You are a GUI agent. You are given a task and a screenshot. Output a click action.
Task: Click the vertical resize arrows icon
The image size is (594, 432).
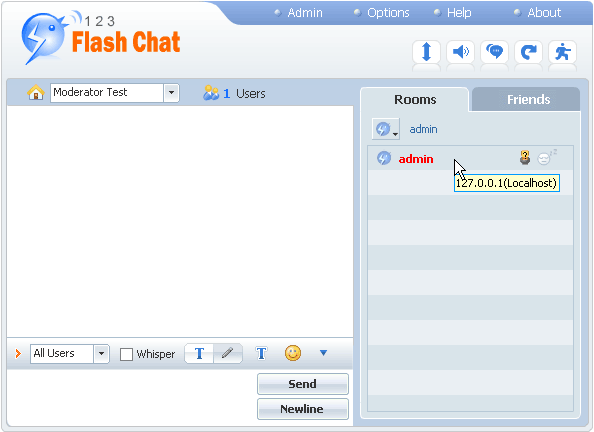pos(427,52)
